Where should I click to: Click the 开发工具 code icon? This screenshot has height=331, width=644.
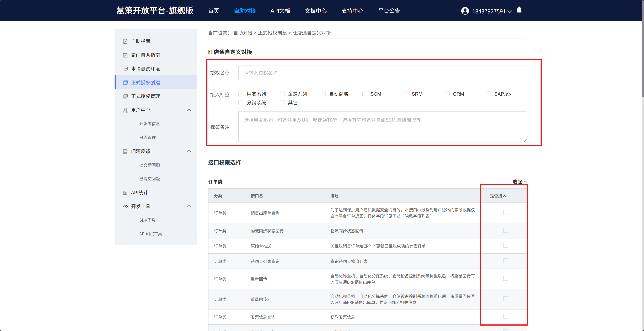point(125,206)
